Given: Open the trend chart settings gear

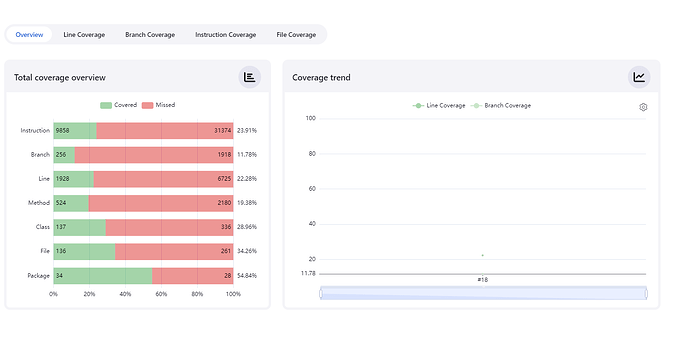Looking at the screenshot, I should pos(643,107).
